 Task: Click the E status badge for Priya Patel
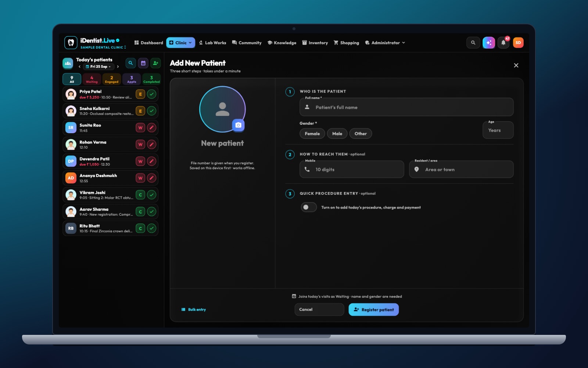pyautogui.click(x=140, y=94)
